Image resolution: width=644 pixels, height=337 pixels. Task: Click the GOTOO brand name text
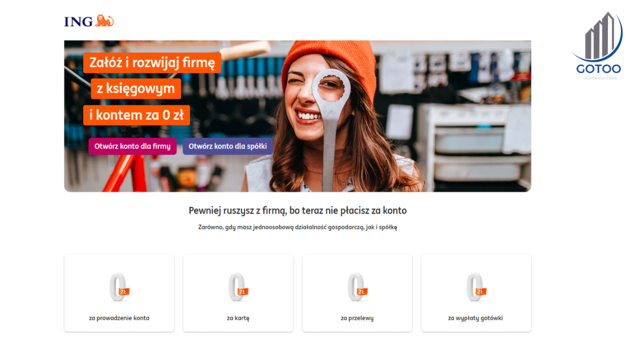point(598,69)
